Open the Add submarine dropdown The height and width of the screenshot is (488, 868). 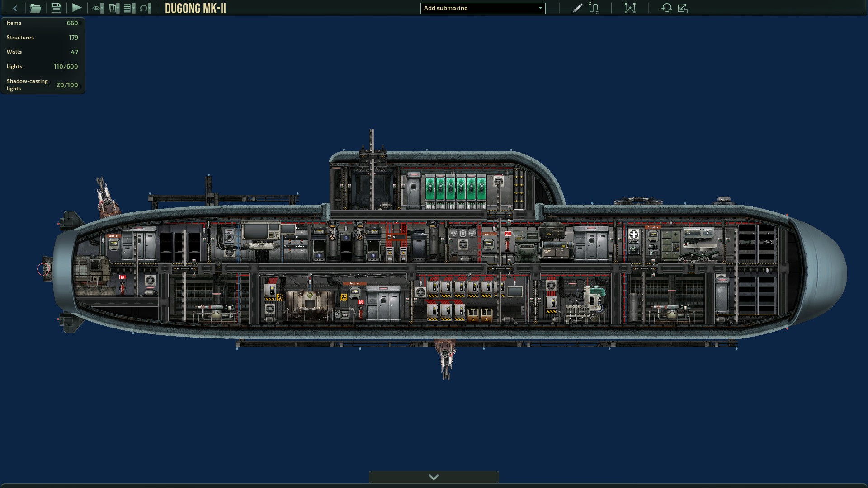[x=483, y=8]
